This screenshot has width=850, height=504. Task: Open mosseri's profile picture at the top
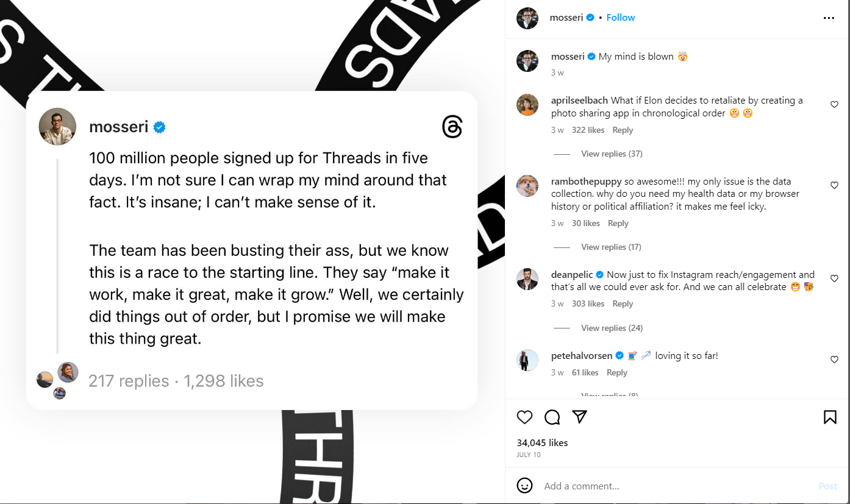pos(527,18)
